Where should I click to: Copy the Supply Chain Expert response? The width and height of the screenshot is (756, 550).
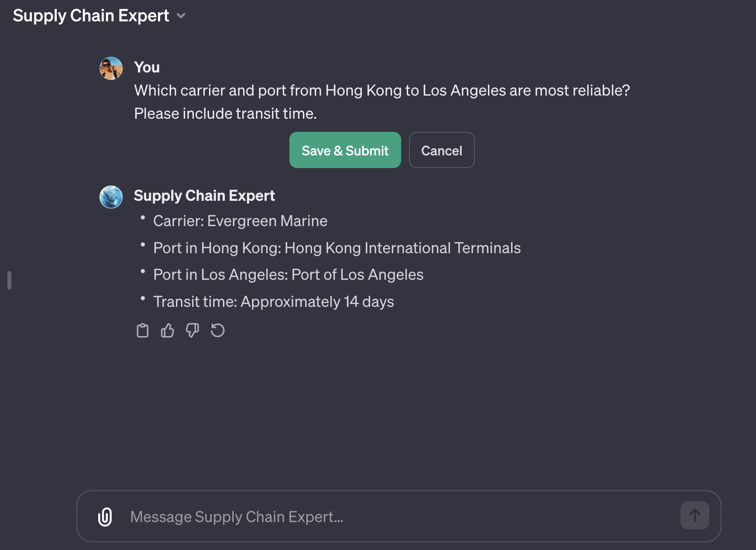tap(142, 330)
